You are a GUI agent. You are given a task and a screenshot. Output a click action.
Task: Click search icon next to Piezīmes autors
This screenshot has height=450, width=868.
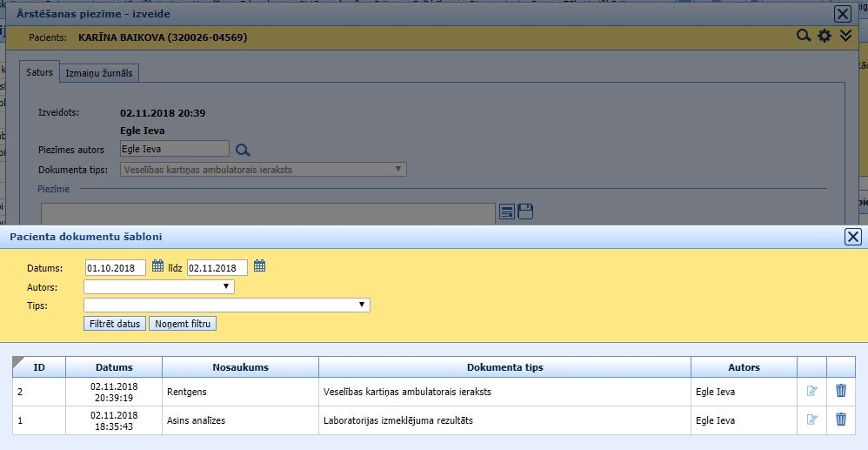pyautogui.click(x=243, y=150)
